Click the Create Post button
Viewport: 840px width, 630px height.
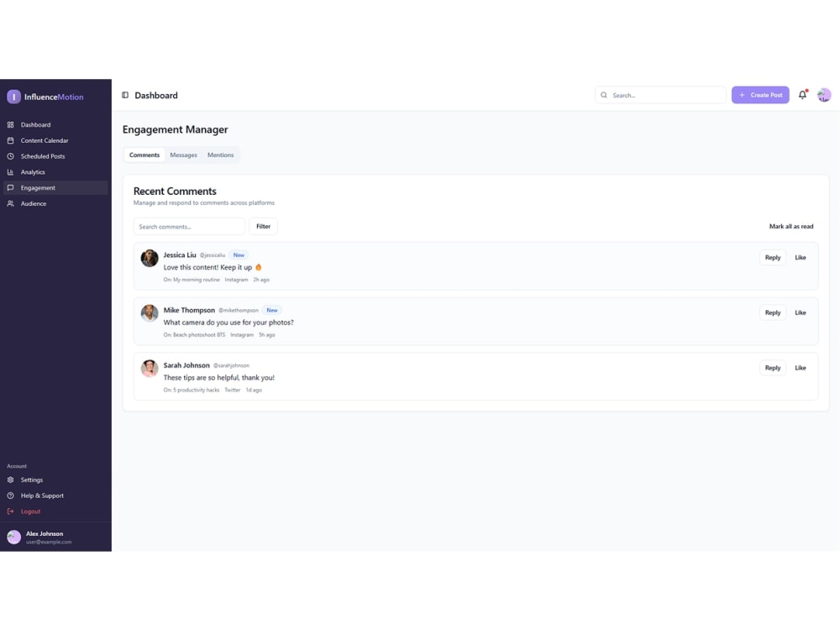[760, 95]
